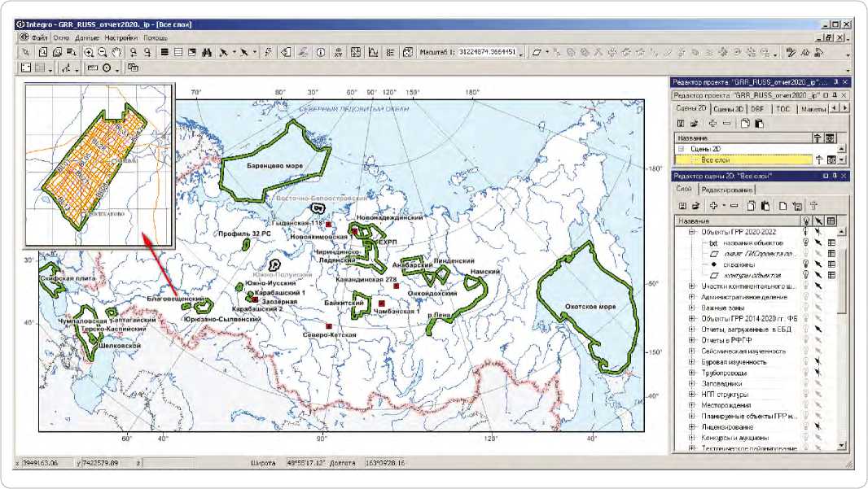Toggle lightbulb visibility for the скважины layer
868x489 pixels.
[806, 264]
